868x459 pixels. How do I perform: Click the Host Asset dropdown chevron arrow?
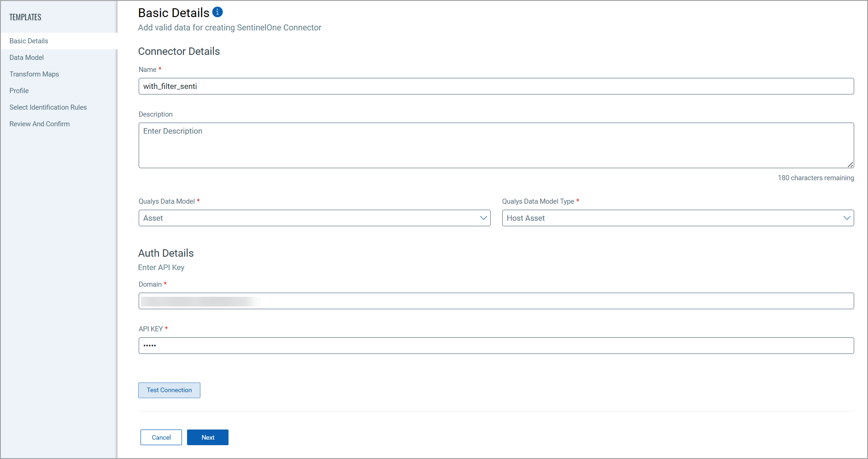[847, 218]
